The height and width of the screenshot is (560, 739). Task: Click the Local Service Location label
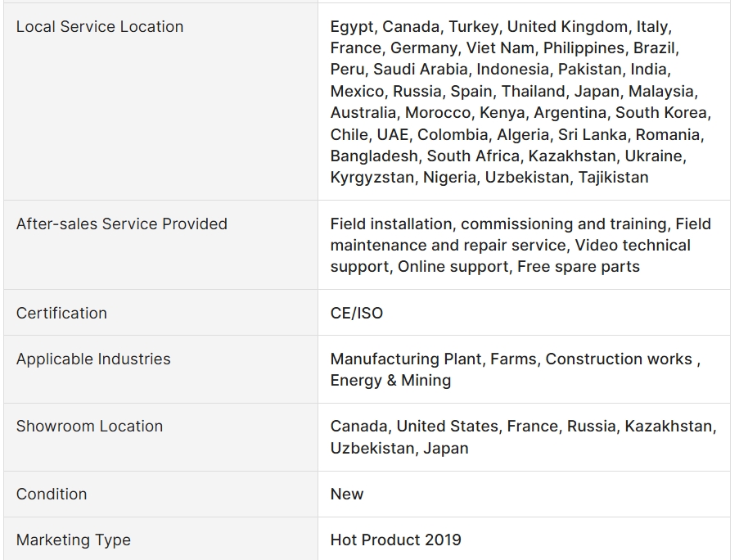pos(100,26)
